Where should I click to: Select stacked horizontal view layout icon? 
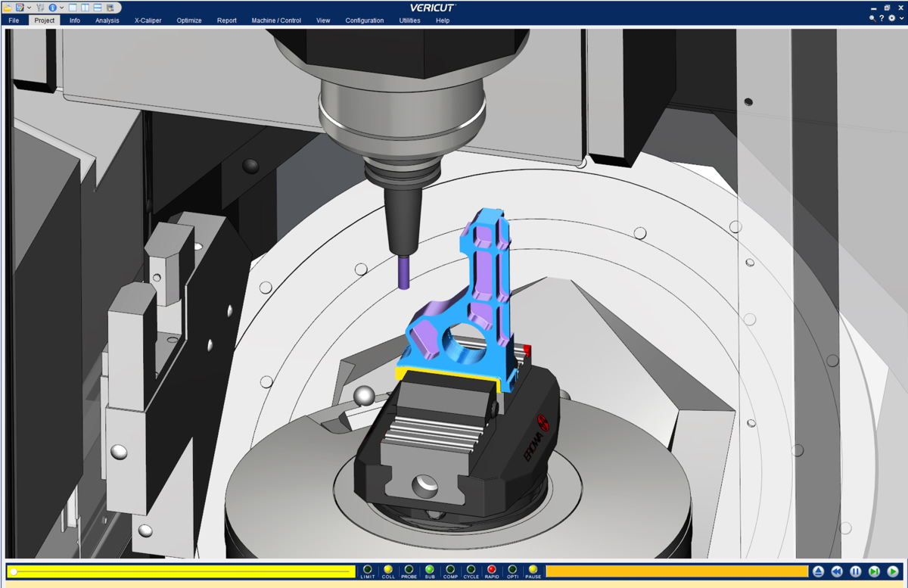pyautogui.click(x=98, y=8)
